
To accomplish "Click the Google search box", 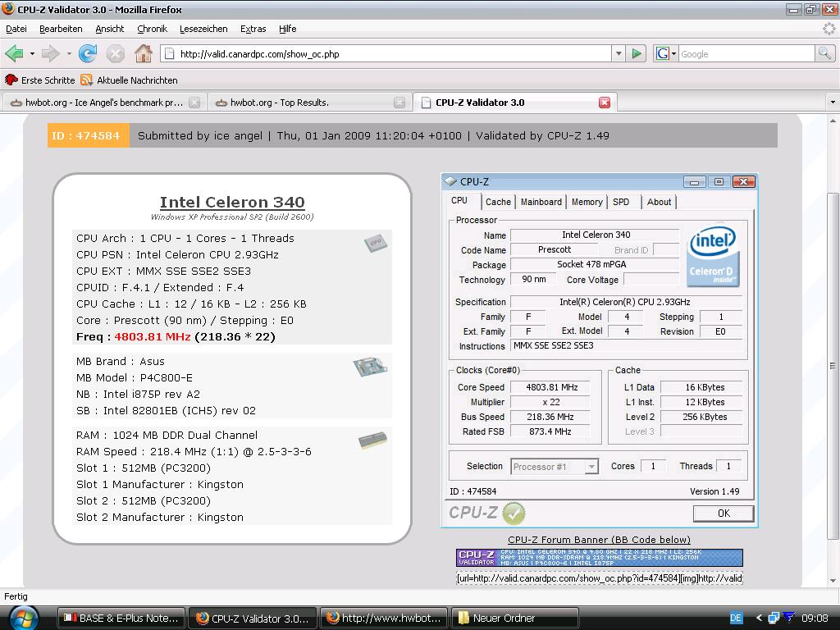I will pos(746,53).
